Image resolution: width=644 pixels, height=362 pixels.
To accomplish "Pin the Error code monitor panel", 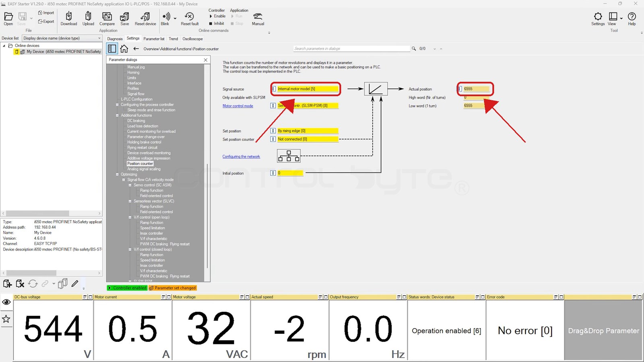I will pyautogui.click(x=556, y=297).
